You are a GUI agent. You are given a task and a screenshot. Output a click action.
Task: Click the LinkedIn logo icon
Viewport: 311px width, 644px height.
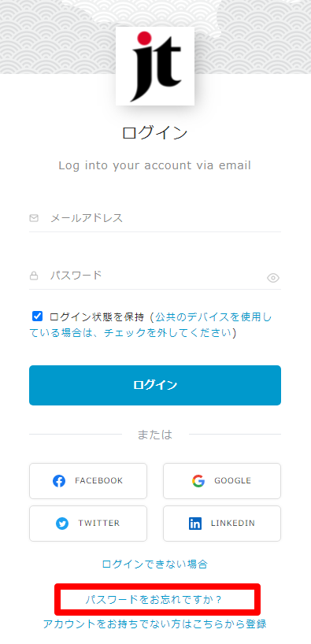[195, 524]
